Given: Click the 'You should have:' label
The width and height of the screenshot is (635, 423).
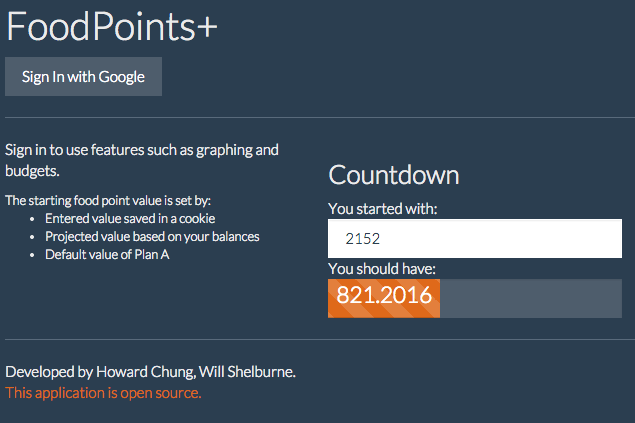Looking at the screenshot, I should [x=382, y=269].
